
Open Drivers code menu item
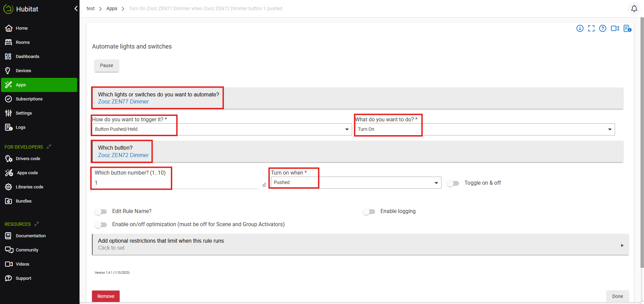[39, 159]
